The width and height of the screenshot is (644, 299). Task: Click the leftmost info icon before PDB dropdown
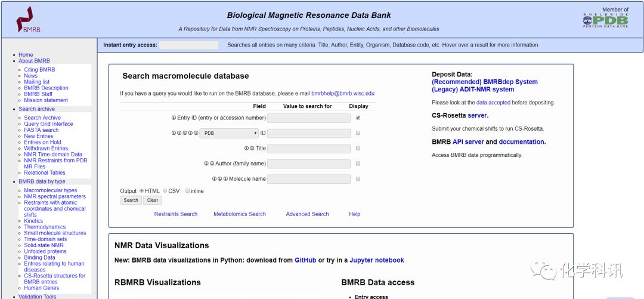174,133
